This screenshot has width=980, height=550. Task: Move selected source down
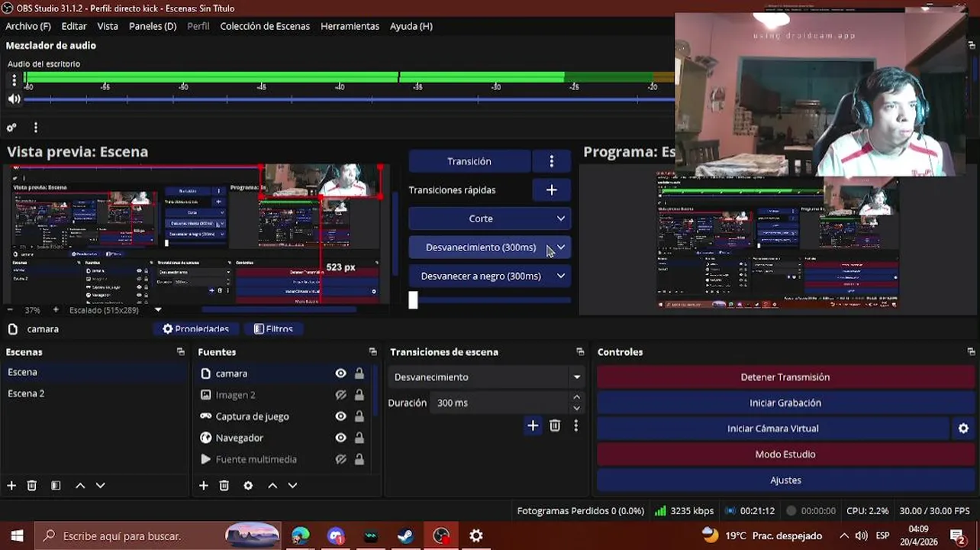coord(292,486)
